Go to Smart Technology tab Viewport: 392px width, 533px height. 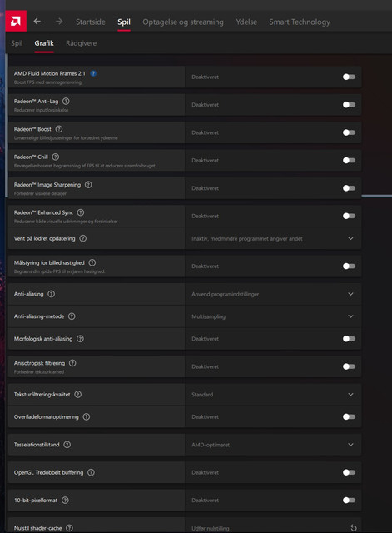(x=300, y=22)
